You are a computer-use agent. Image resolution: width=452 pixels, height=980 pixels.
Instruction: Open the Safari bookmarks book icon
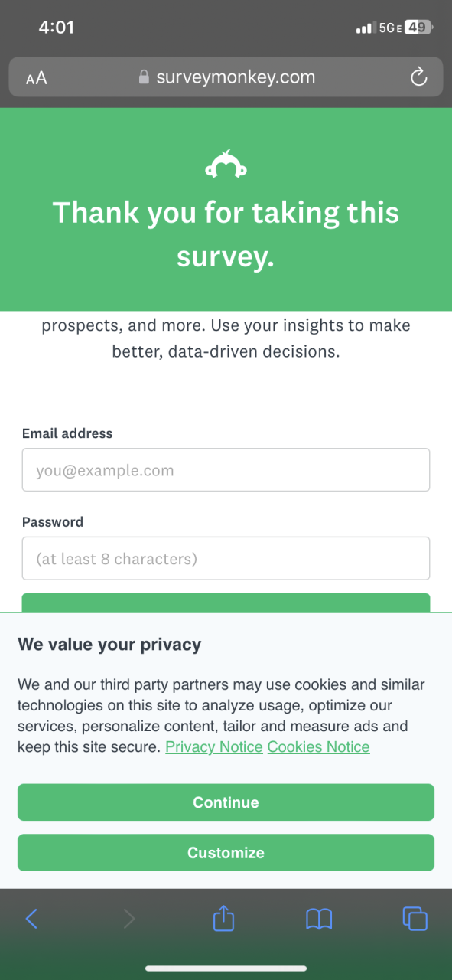(319, 919)
